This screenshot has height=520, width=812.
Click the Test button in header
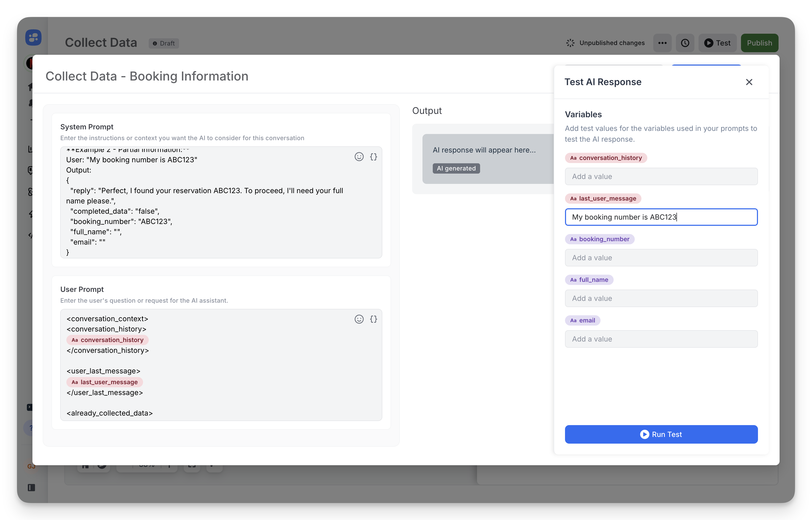coord(717,43)
